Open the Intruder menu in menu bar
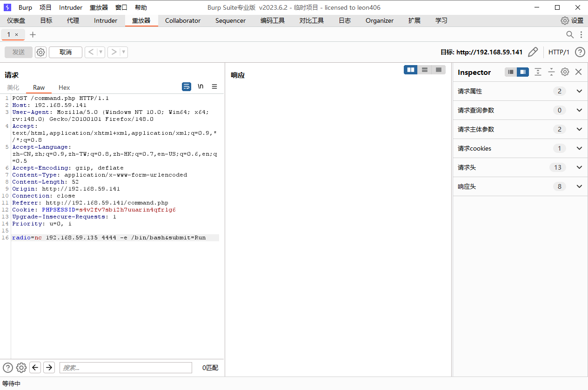 coord(71,7)
